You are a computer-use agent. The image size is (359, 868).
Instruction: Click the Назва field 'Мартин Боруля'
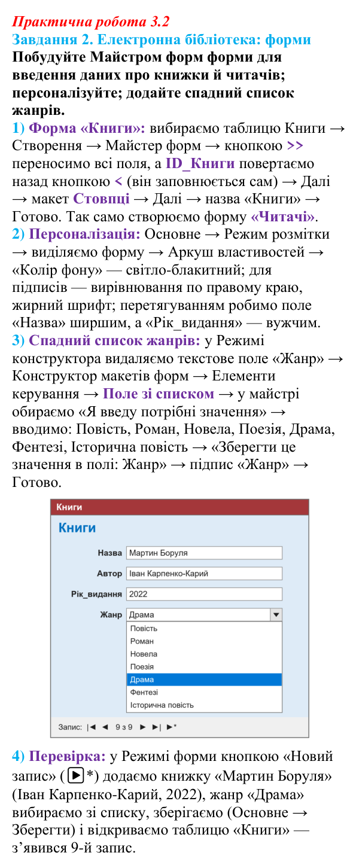pos(204,553)
